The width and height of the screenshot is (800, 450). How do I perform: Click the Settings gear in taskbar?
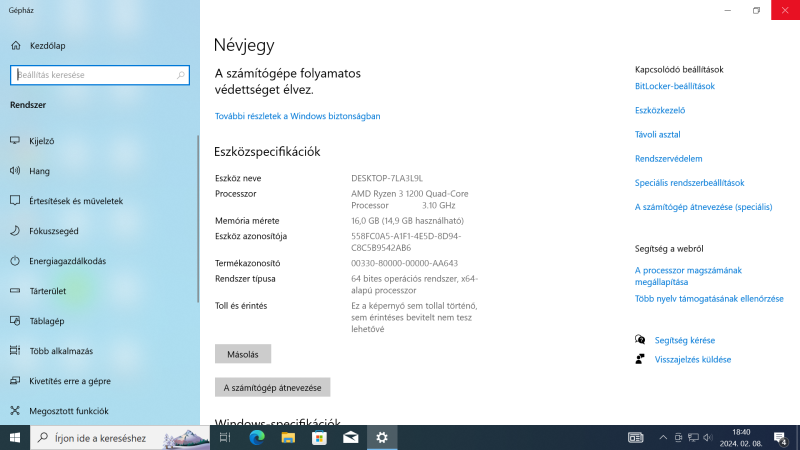coord(382,438)
